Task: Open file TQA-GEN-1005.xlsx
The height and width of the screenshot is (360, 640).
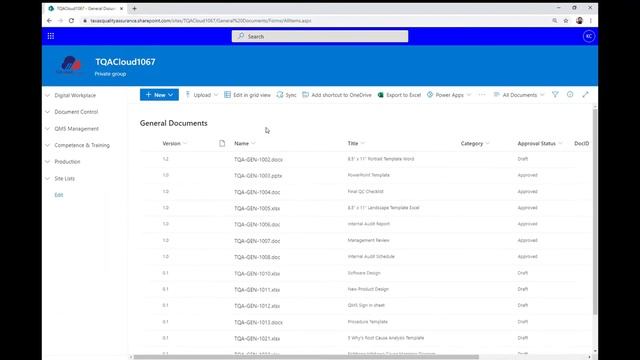Action: pos(257,208)
